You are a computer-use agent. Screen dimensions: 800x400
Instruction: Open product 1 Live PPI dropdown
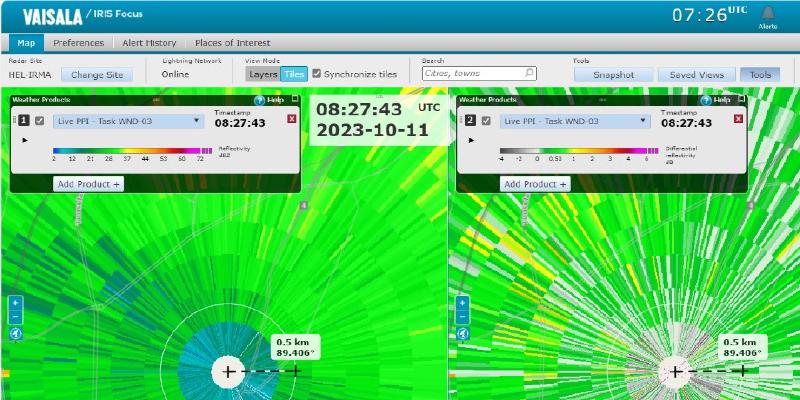(x=197, y=121)
